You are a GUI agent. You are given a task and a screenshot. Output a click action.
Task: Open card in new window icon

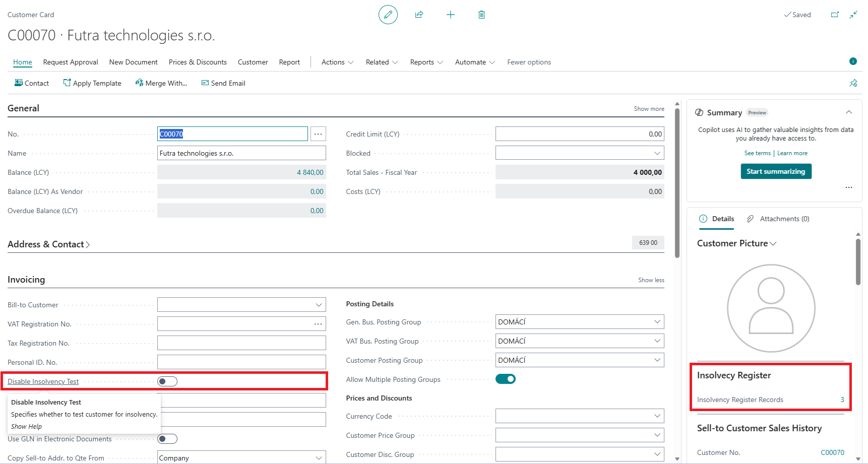tap(835, 15)
